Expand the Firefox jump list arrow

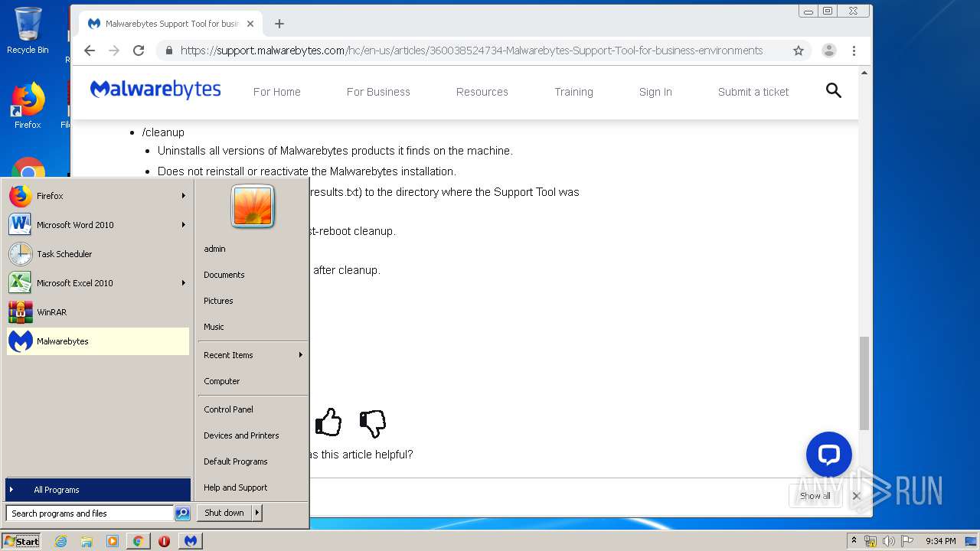tap(184, 196)
